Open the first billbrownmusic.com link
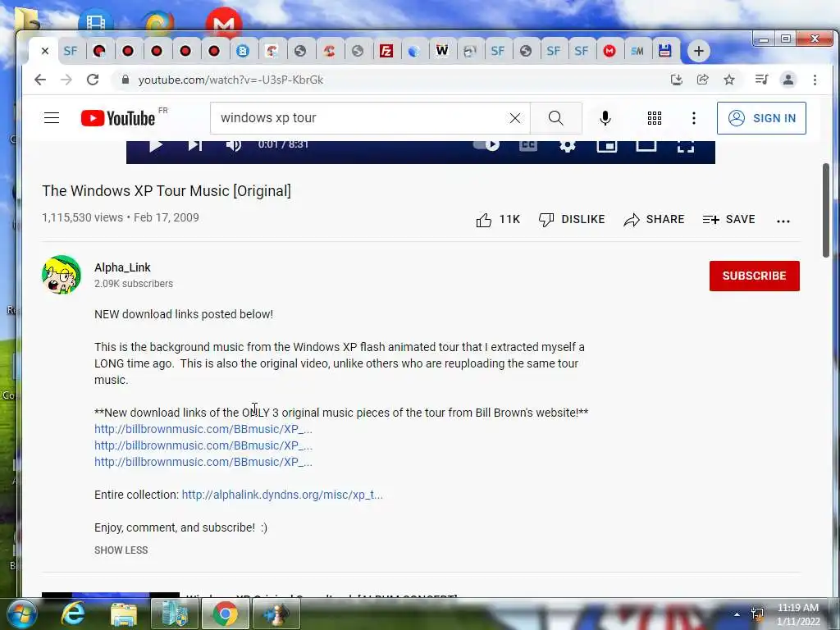Viewport: 840px width, 630px height. tap(203, 429)
